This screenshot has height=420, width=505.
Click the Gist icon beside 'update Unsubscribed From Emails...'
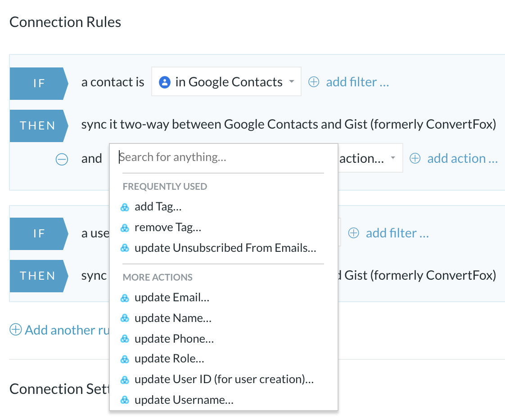125,248
